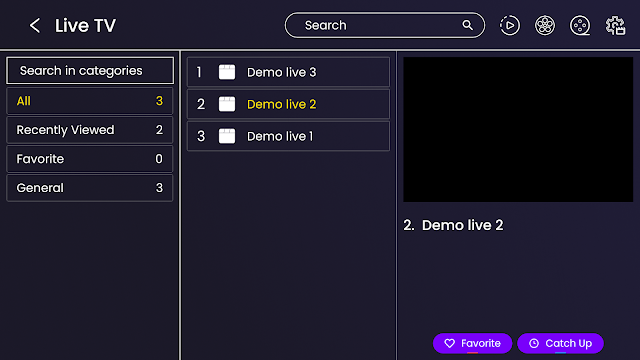Open the settings gear icon

tap(616, 26)
